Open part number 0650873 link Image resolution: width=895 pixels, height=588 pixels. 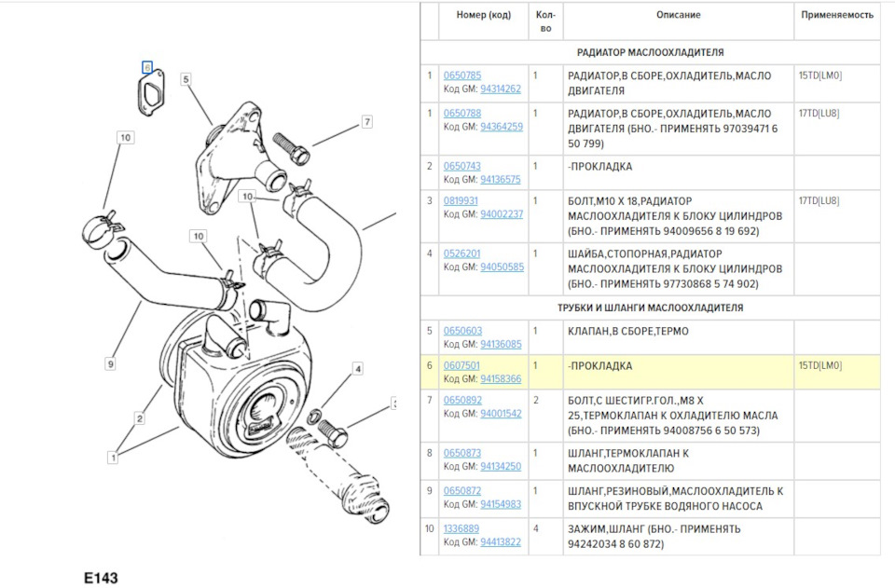[462, 454]
